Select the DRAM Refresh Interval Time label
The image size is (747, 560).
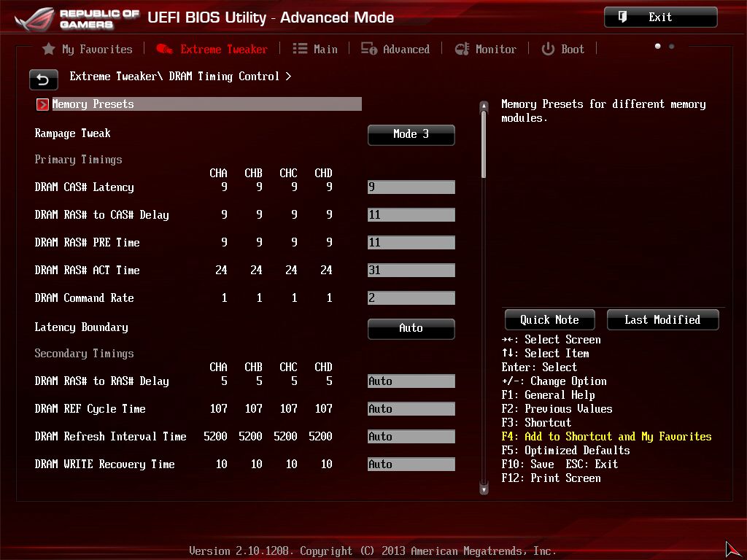pyautogui.click(x=111, y=436)
